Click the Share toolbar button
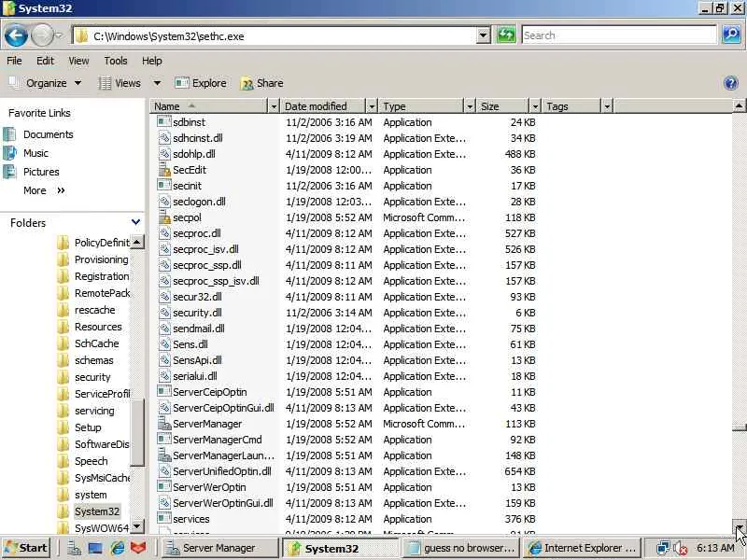The height and width of the screenshot is (560, 747). pyautogui.click(x=262, y=83)
